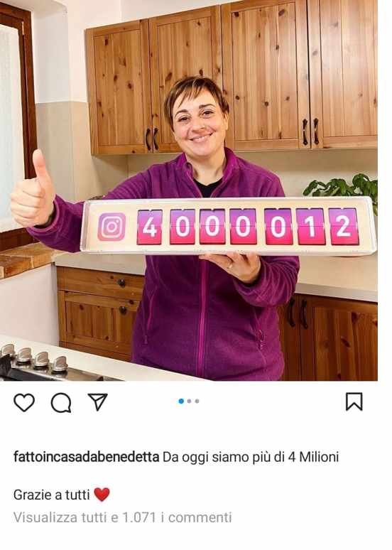Jump to the second carousel dot
The width and height of the screenshot is (392, 550).
(190, 401)
